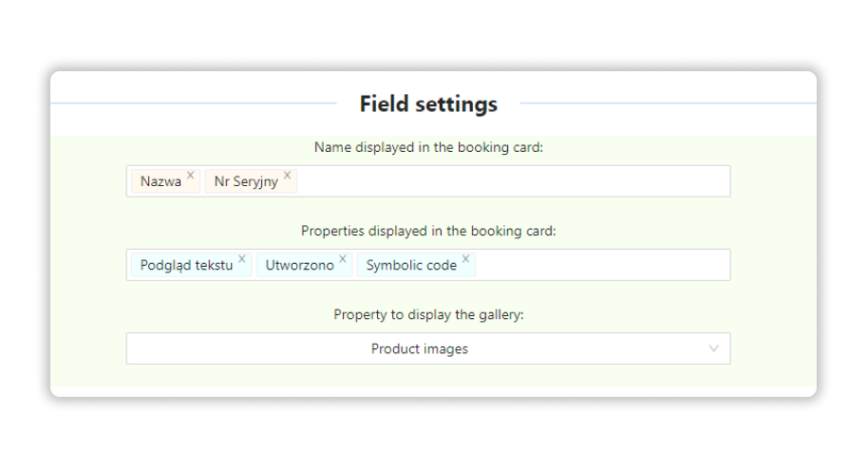Click the Name displayed in booking card label
The height and width of the screenshot is (469, 868).
coord(428,147)
